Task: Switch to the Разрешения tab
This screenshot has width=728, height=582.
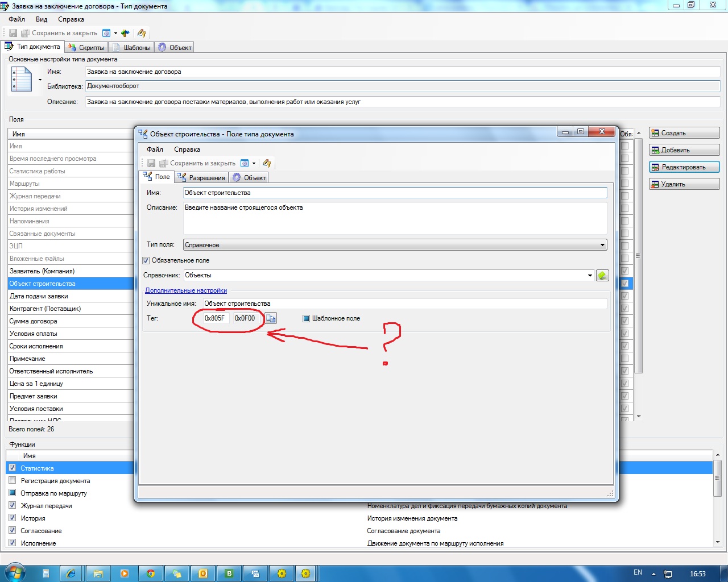Action: click(202, 178)
